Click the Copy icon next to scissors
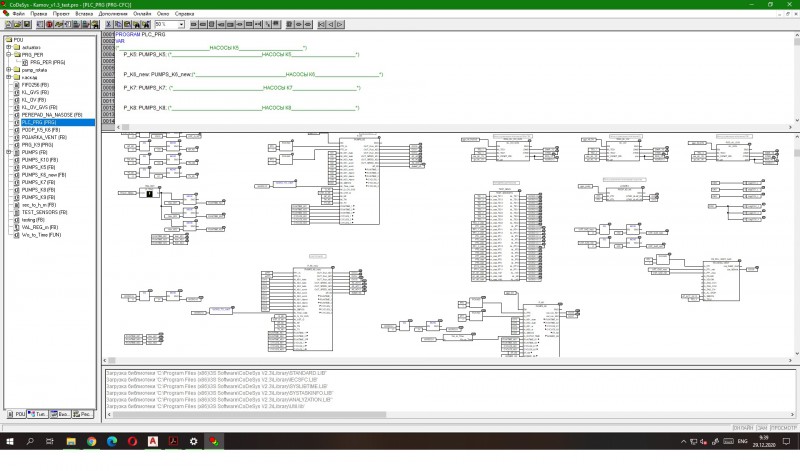Screen dimensions: 800x471 point(118,24)
